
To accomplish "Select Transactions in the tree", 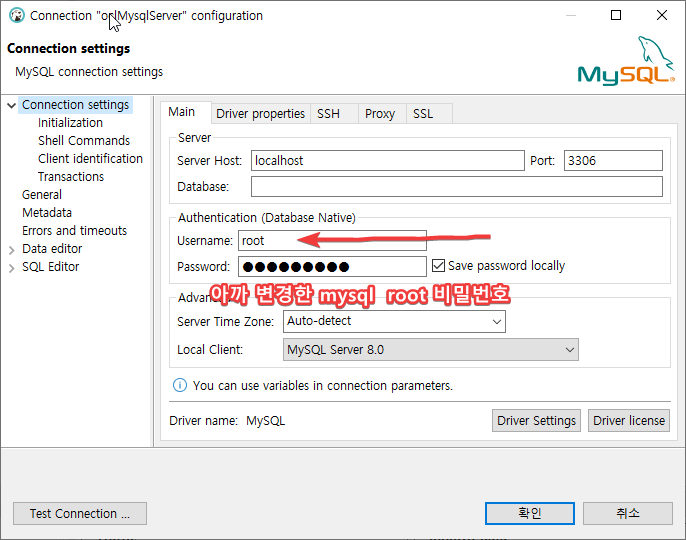I will click(x=71, y=177).
